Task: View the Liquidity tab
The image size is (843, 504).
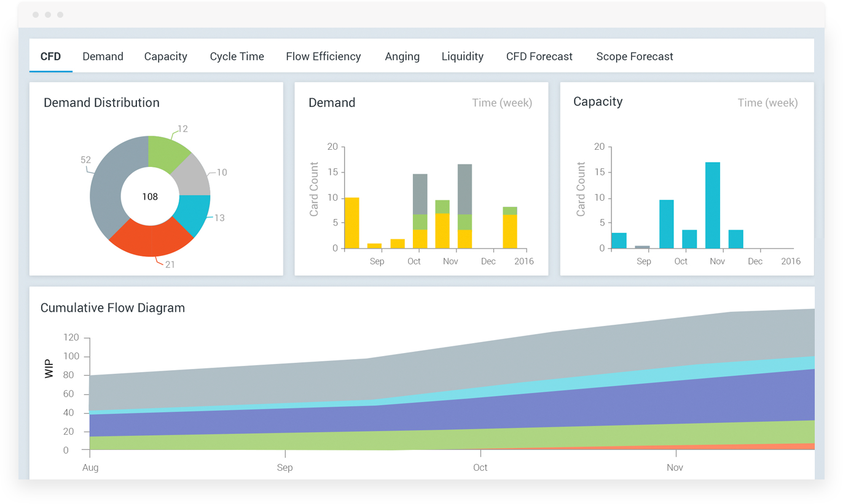Action: [x=462, y=56]
